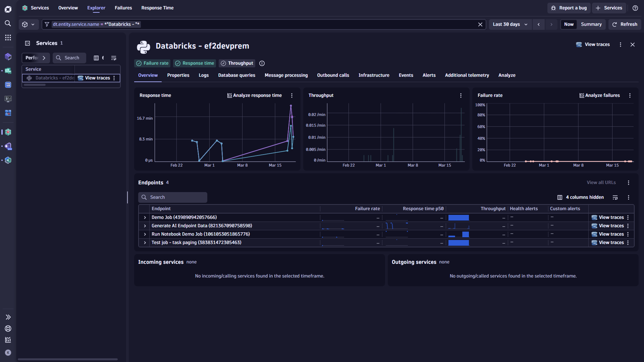This screenshot has height=362, width=644.
Task: Expand the Demo Job endpoint row
Action: pos(145,218)
